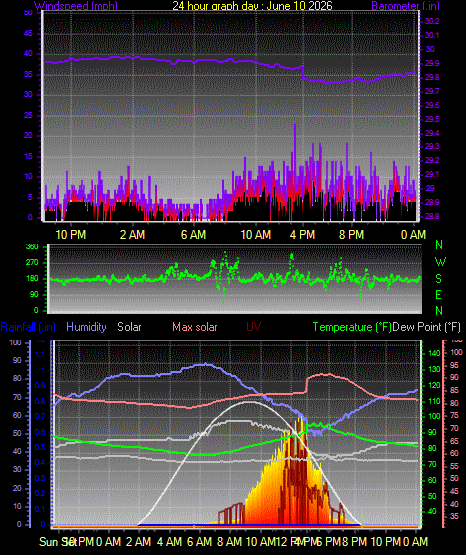
Task: Click the "130" temperature scale value
Action: pyautogui.click(x=434, y=369)
